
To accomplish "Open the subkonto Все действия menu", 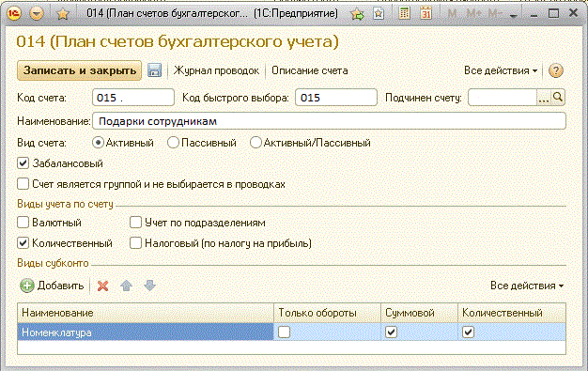I will (527, 286).
